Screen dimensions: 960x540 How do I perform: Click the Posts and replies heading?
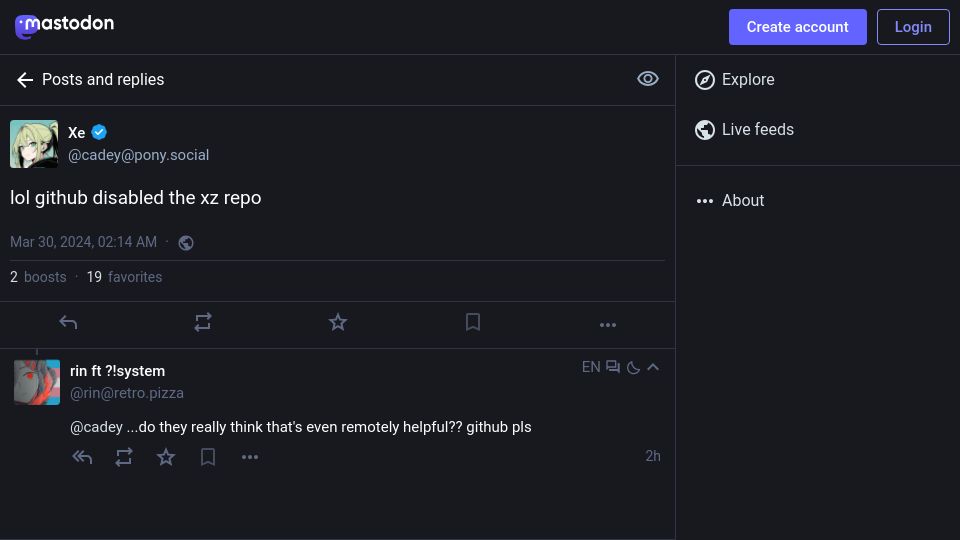(103, 80)
